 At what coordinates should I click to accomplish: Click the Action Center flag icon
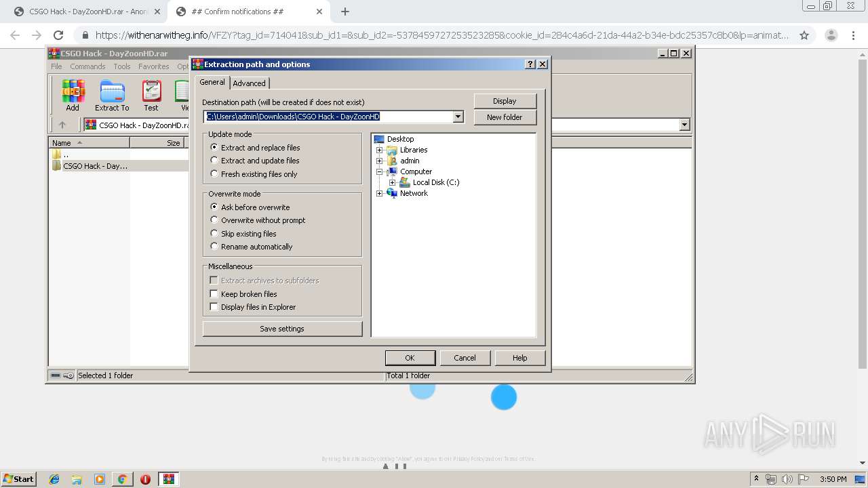pyautogui.click(x=804, y=479)
